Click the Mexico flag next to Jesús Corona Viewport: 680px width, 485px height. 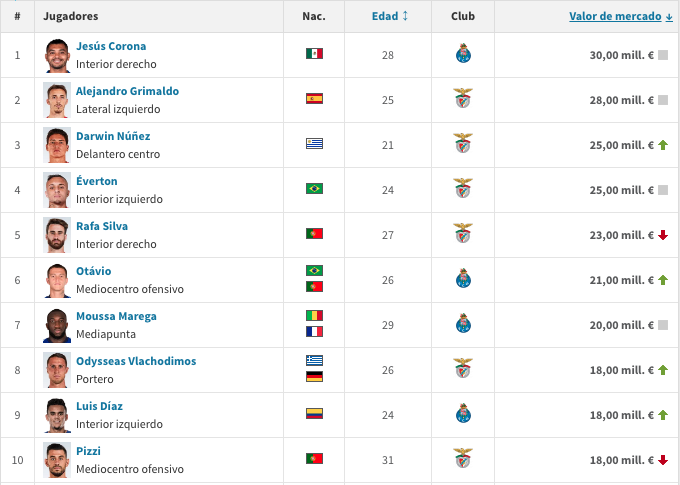[314, 53]
